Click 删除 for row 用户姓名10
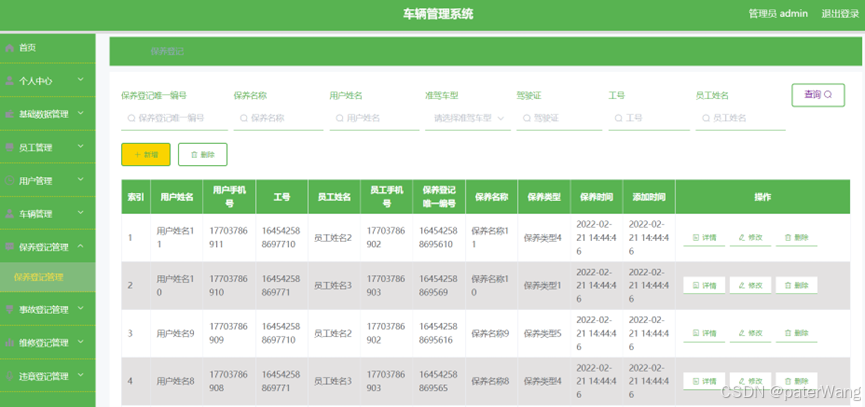The height and width of the screenshot is (407, 865). pos(797,285)
